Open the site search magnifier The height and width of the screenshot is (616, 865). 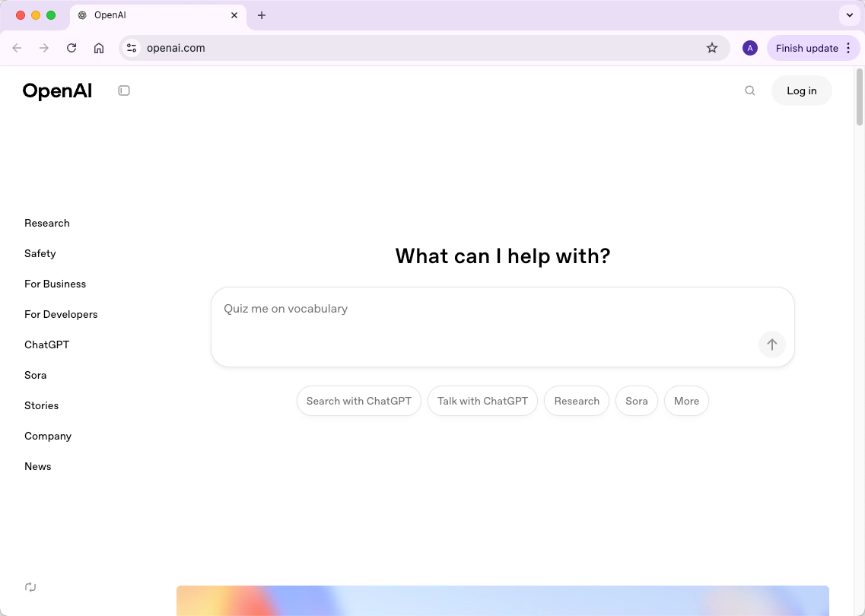point(749,90)
